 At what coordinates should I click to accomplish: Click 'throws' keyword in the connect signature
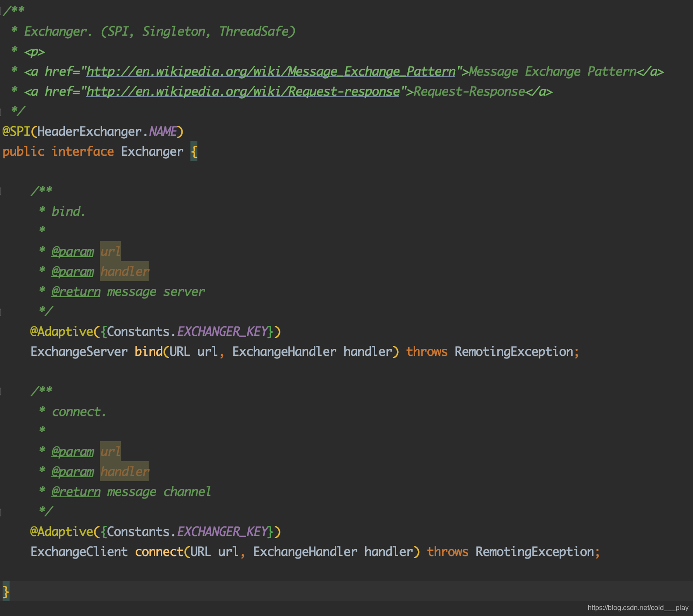(448, 552)
